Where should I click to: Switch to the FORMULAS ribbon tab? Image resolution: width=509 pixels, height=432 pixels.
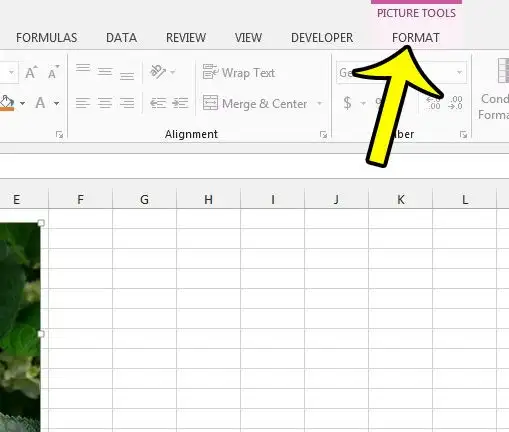[47, 38]
